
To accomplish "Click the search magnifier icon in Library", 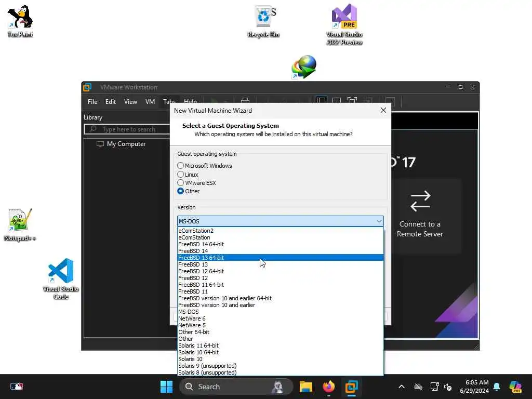I will 94,129.
